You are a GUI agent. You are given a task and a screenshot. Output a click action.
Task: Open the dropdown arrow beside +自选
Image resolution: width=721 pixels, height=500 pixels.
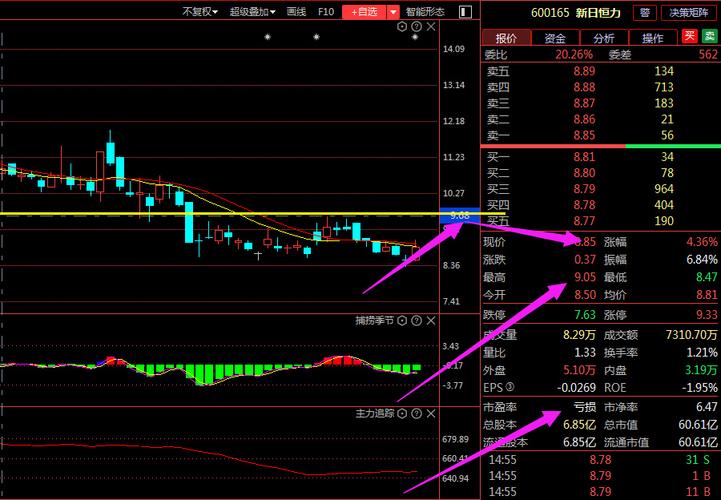[x=393, y=12]
